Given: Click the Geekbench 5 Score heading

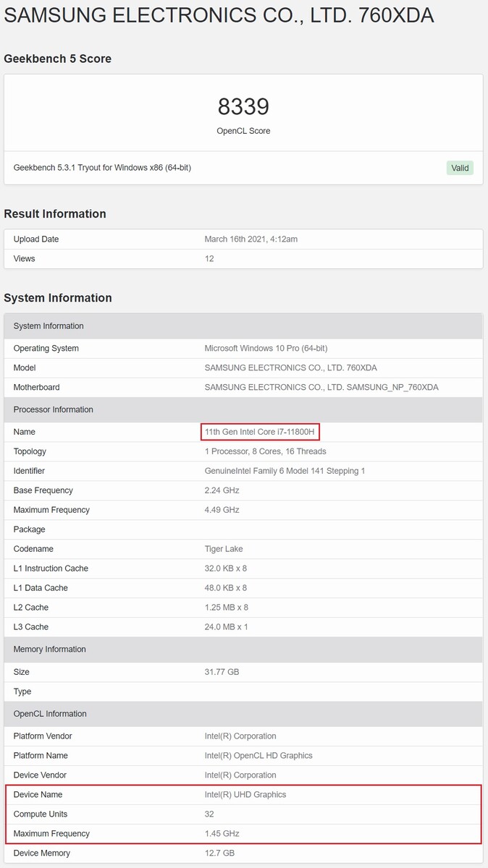Looking at the screenshot, I should [x=58, y=59].
